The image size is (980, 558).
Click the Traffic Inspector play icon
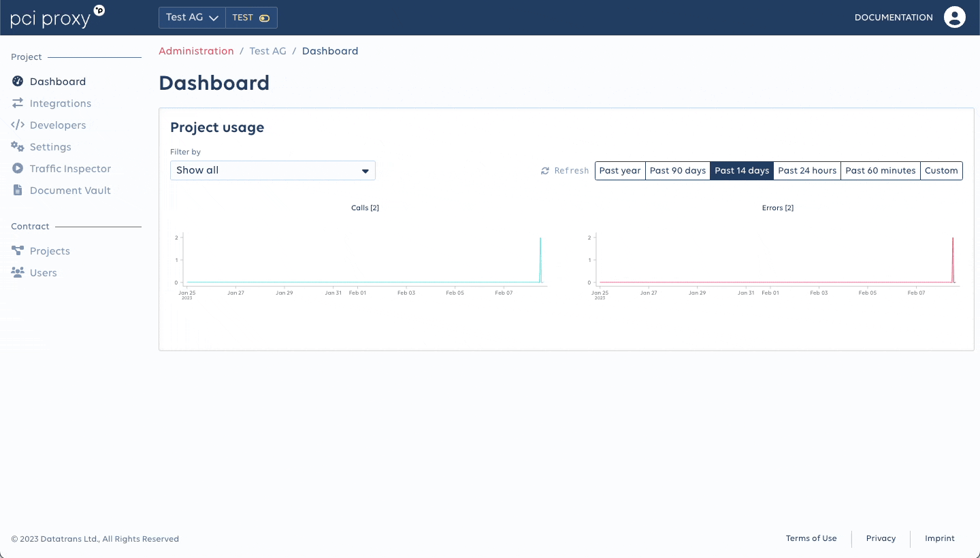pos(18,169)
